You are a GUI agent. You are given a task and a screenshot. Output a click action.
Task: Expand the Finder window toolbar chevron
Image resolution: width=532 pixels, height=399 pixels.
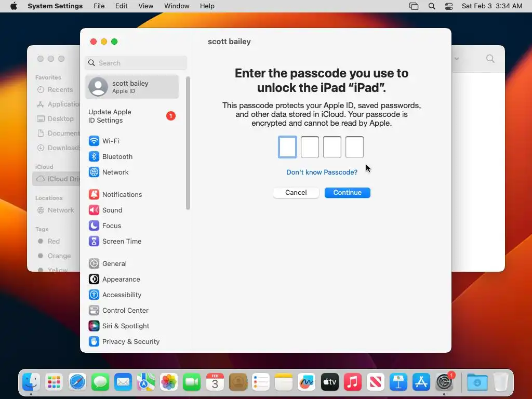point(457,59)
